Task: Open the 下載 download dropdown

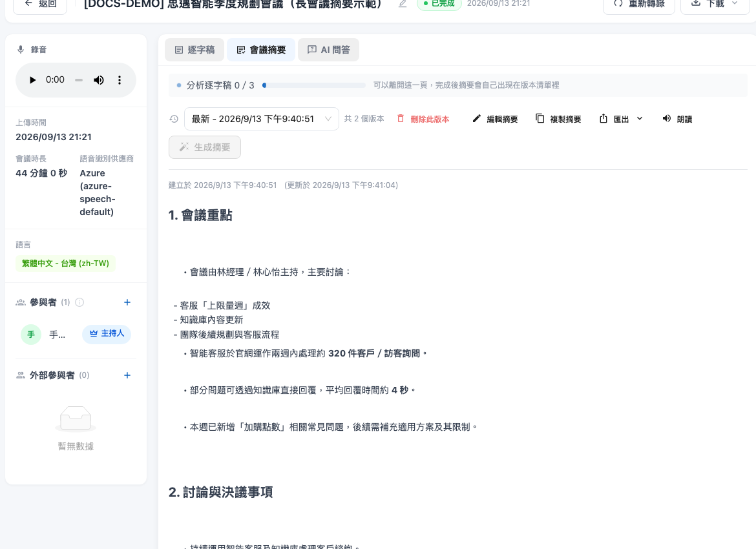Action: click(x=715, y=4)
